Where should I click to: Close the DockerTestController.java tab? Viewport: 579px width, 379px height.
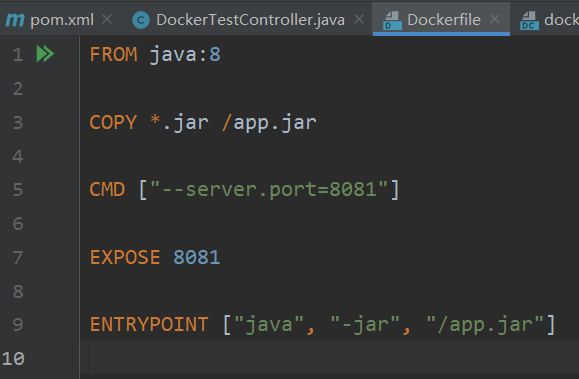click(x=359, y=19)
